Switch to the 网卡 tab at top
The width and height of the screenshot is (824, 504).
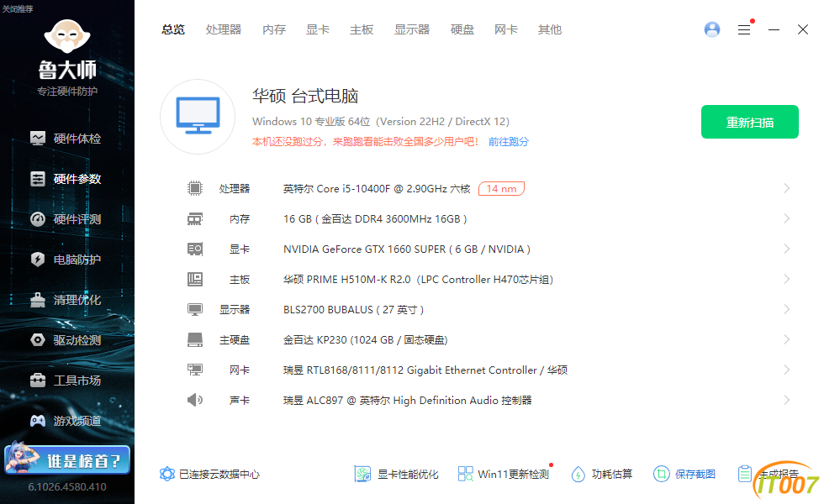[x=506, y=30]
